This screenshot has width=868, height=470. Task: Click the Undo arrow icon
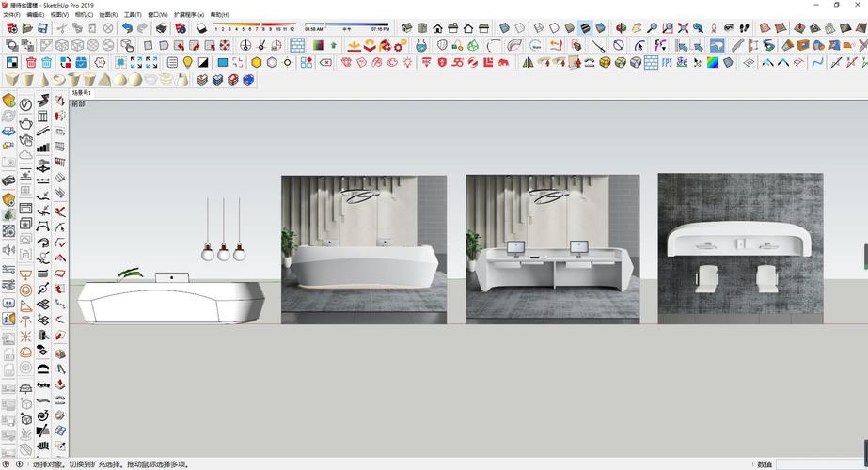coord(127,28)
